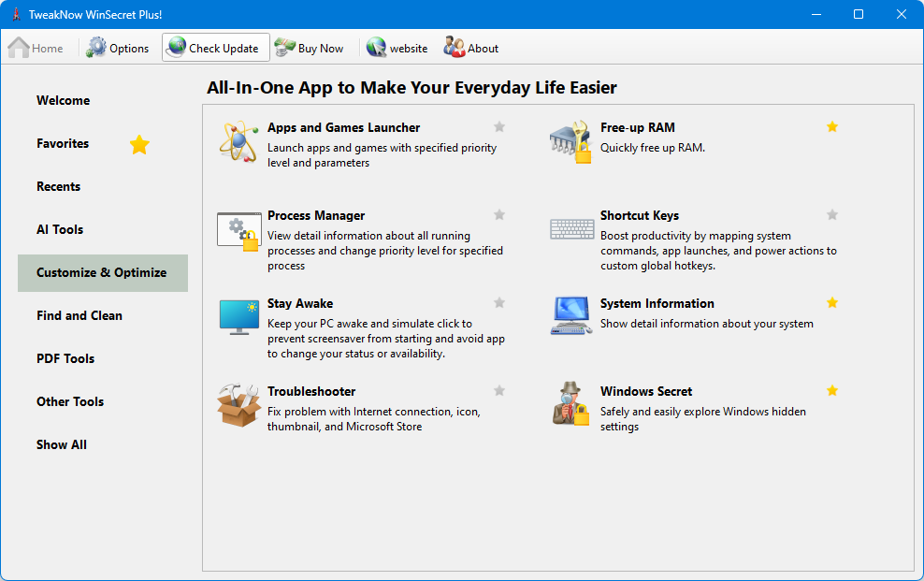
Task: Open the PDF Tools section
Action: pyautogui.click(x=65, y=358)
